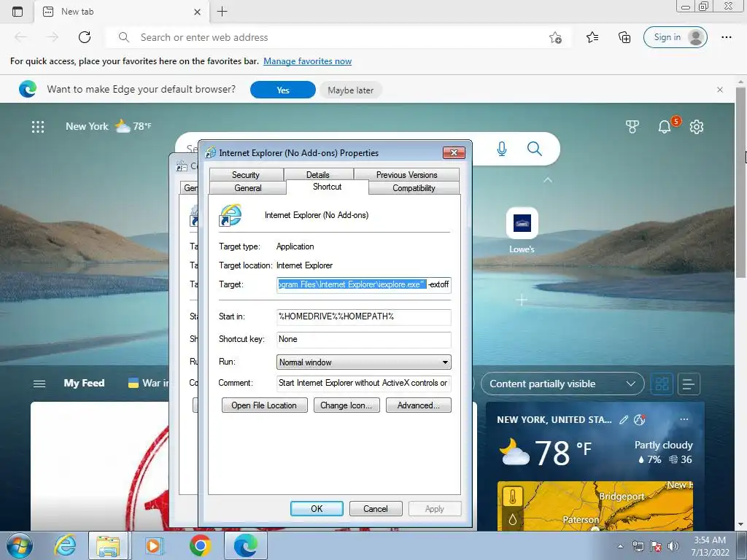Screen dimensions: 747x560
Task: Open Manage favorites now link
Action: 307,61
